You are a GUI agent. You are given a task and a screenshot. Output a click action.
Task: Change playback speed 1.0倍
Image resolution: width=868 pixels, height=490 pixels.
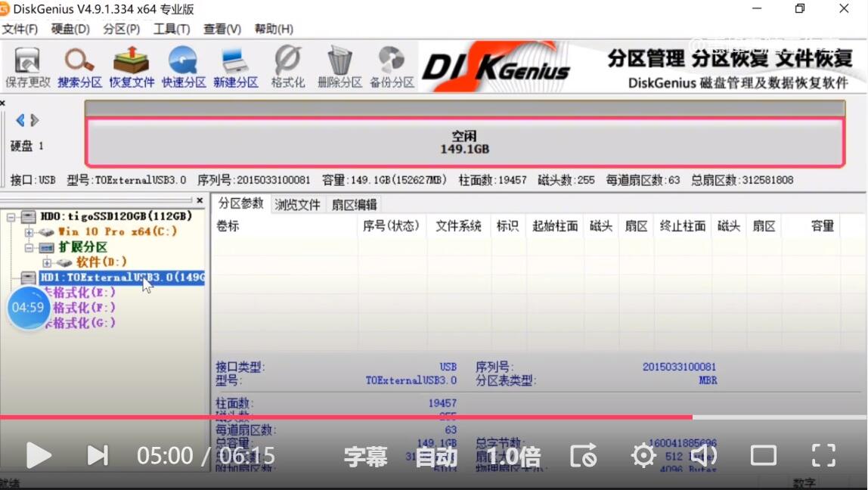click(513, 457)
